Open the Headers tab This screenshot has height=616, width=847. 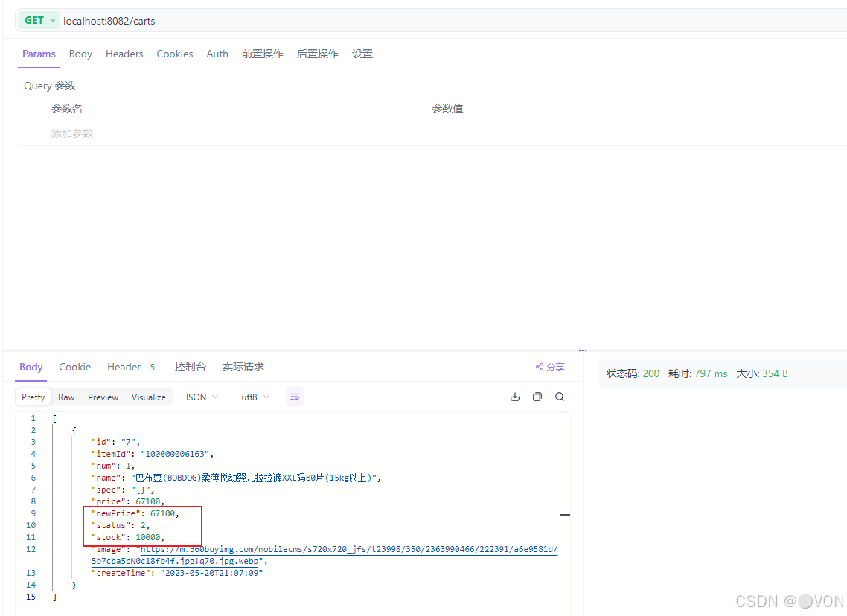click(x=124, y=54)
